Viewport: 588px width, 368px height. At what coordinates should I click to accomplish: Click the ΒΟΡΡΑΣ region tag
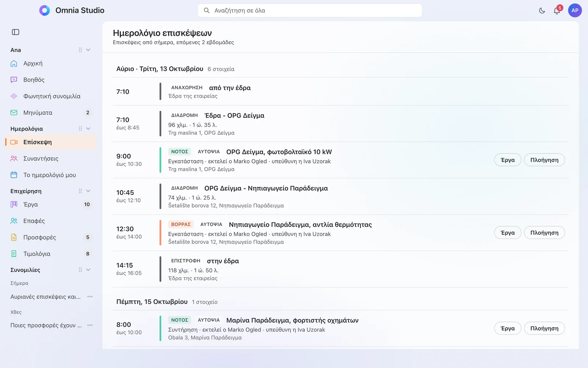[x=181, y=224]
